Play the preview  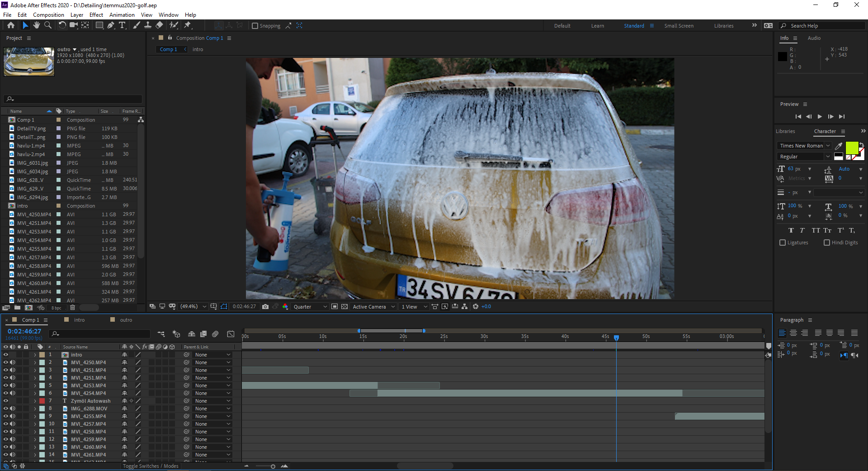820,116
